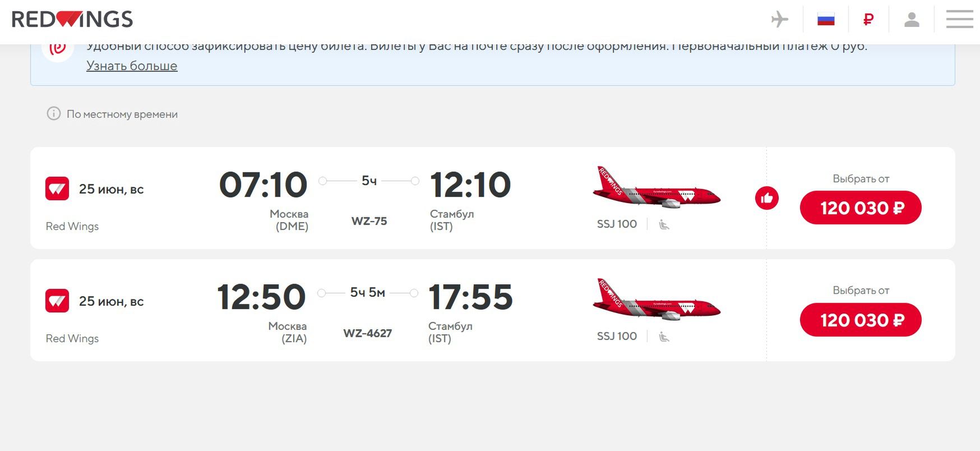The height and width of the screenshot is (451, 980).
Task: Click seat icon on WZ-4627 flight row
Action: pyautogui.click(x=664, y=337)
